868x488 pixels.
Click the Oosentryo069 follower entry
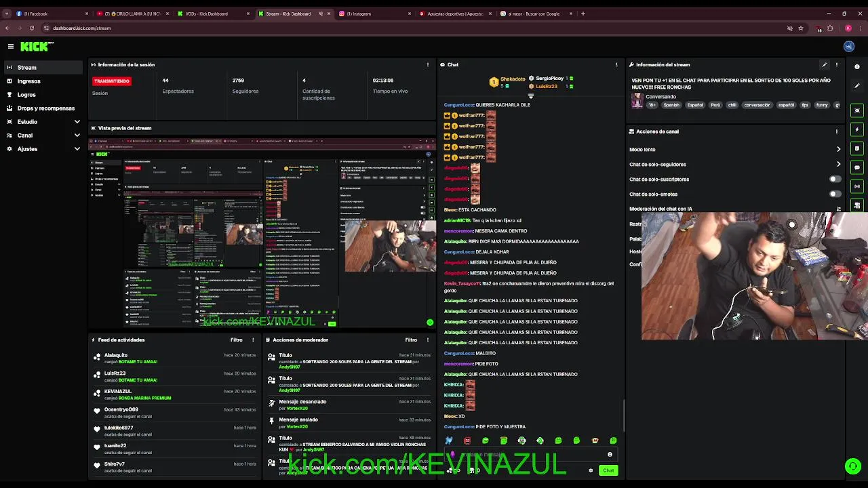[174, 412]
